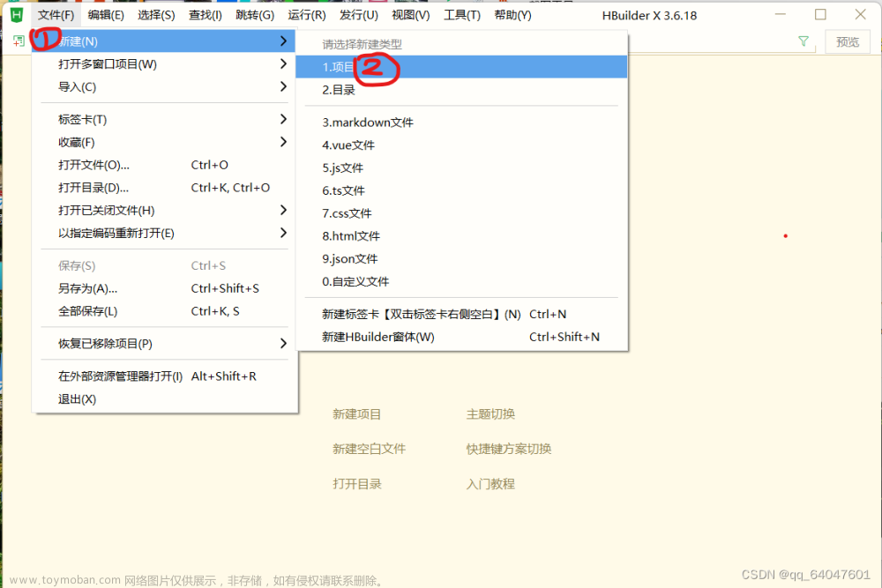This screenshot has width=882, height=588.
Task: Expand the 打开多窗口项目(W) submenu arrow
Action: tap(283, 64)
